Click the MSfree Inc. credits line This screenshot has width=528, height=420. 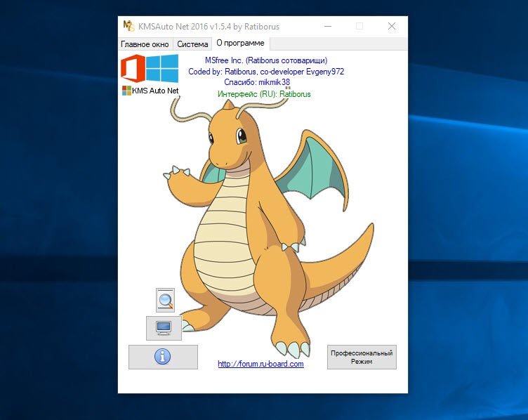(265, 60)
